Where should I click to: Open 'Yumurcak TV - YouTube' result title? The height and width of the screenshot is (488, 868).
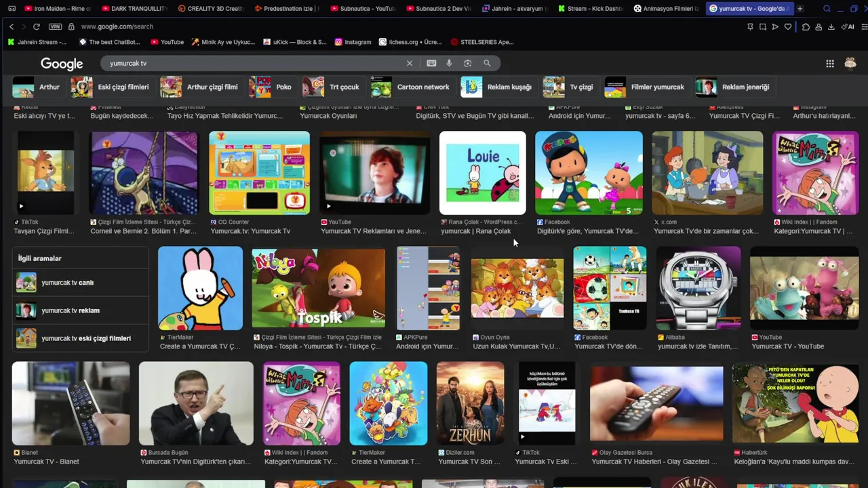(788, 346)
